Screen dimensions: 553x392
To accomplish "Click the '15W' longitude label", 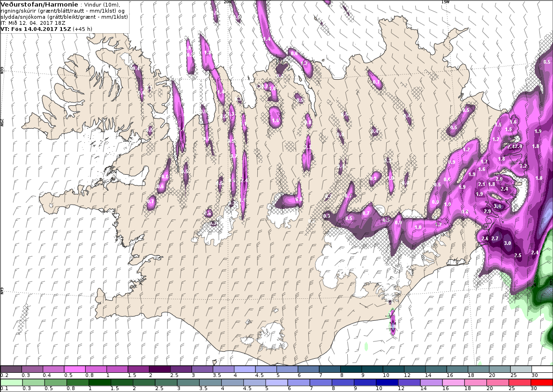I will coord(445,2).
